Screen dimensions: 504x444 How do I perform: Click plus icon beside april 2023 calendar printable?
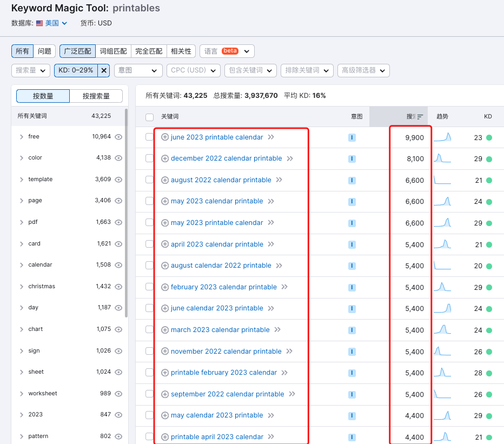tap(165, 244)
